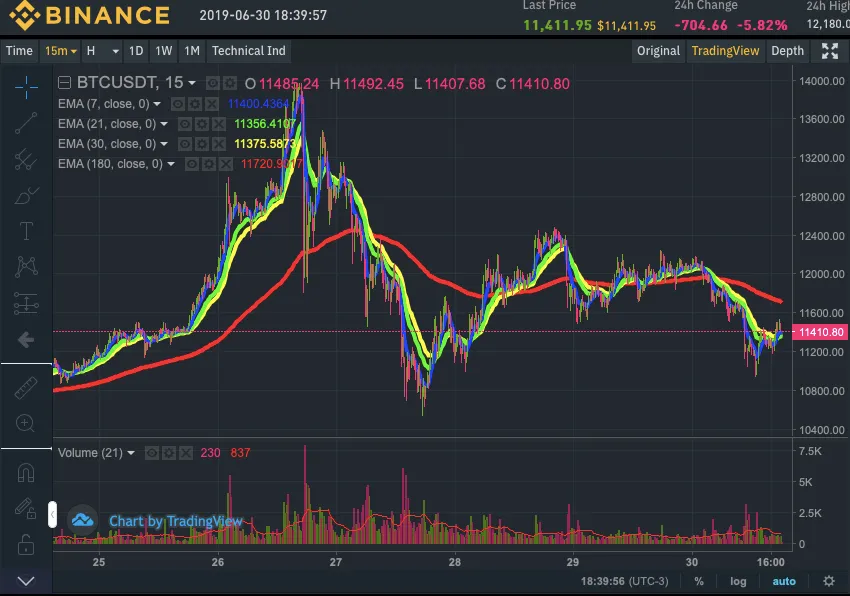Remove the EMA 7 indicator
Screen dimensions: 850x596
pyautogui.click(x=212, y=104)
